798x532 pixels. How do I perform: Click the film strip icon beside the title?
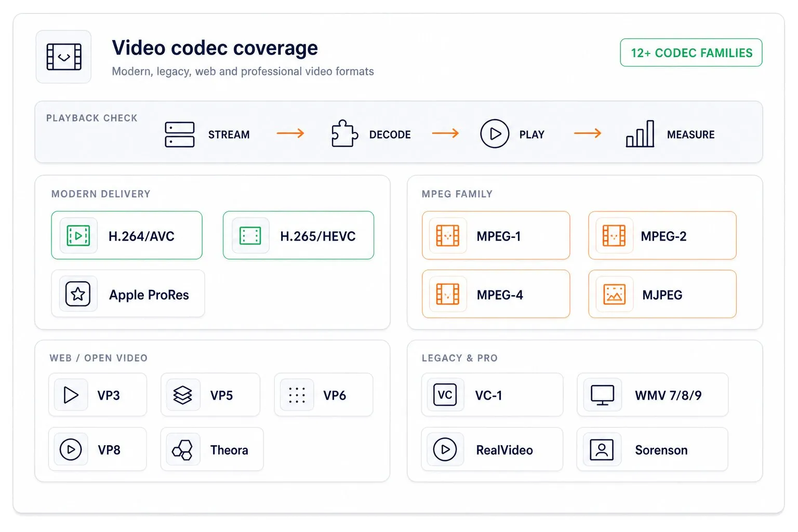click(64, 57)
